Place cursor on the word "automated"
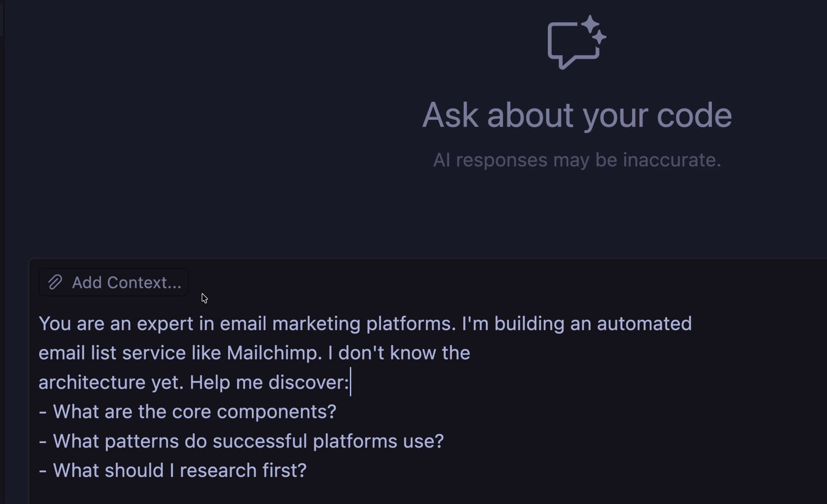 click(x=644, y=324)
